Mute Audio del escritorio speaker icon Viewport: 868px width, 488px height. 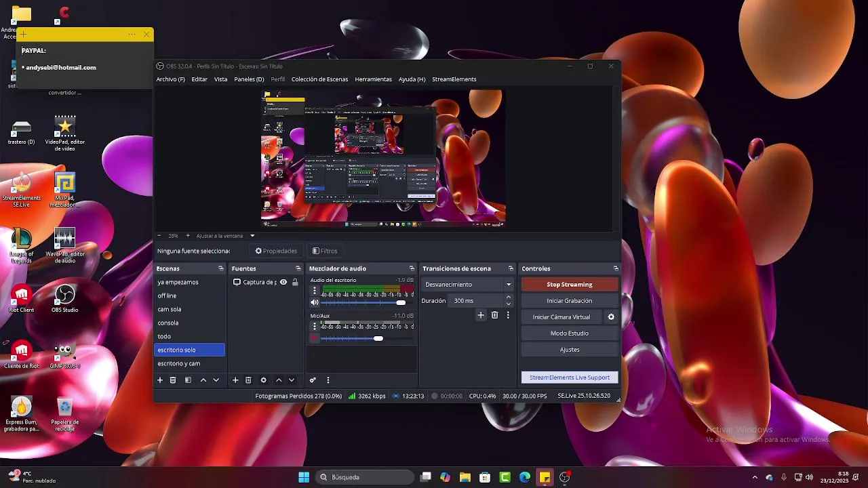pyautogui.click(x=314, y=302)
